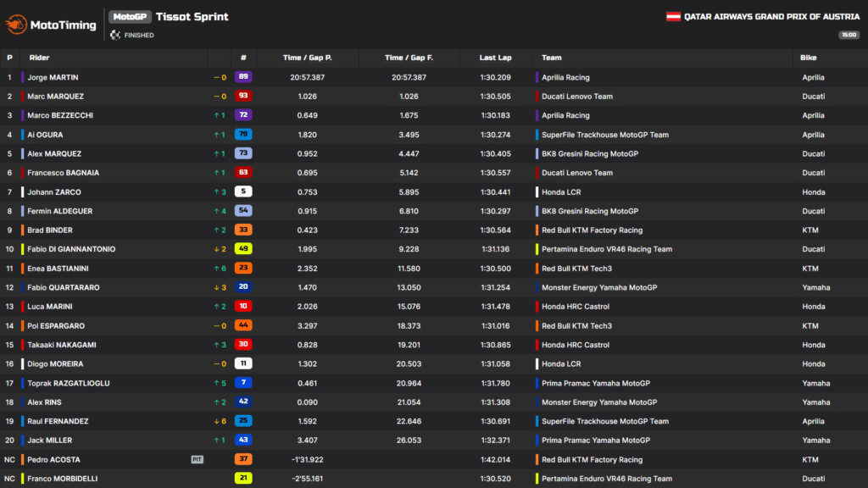This screenshot has height=488, width=868.
Task: Click the Team column header
Action: coord(551,58)
